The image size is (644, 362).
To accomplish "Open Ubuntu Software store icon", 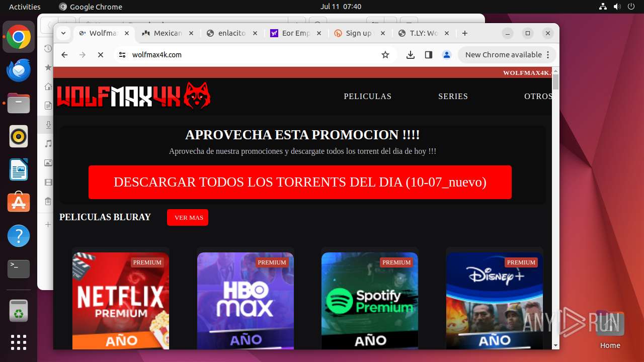I will pyautogui.click(x=19, y=203).
